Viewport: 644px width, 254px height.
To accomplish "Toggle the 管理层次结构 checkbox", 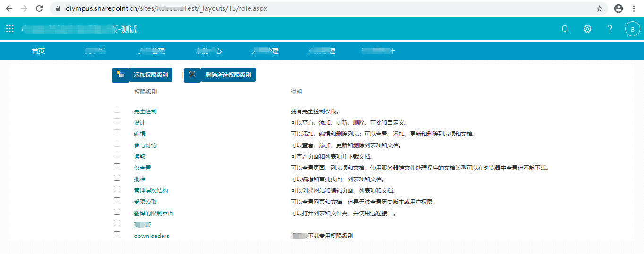I will tap(117, 189).
